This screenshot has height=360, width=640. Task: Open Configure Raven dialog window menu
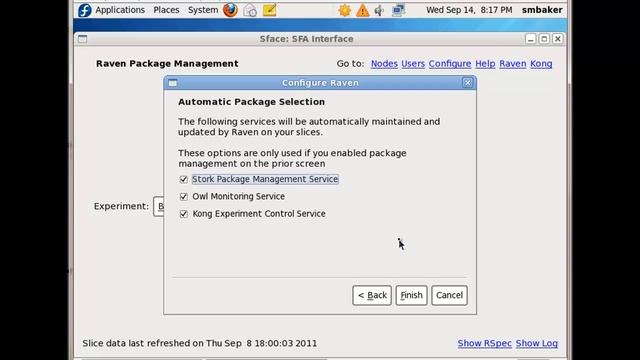click(x=173, y=83)
